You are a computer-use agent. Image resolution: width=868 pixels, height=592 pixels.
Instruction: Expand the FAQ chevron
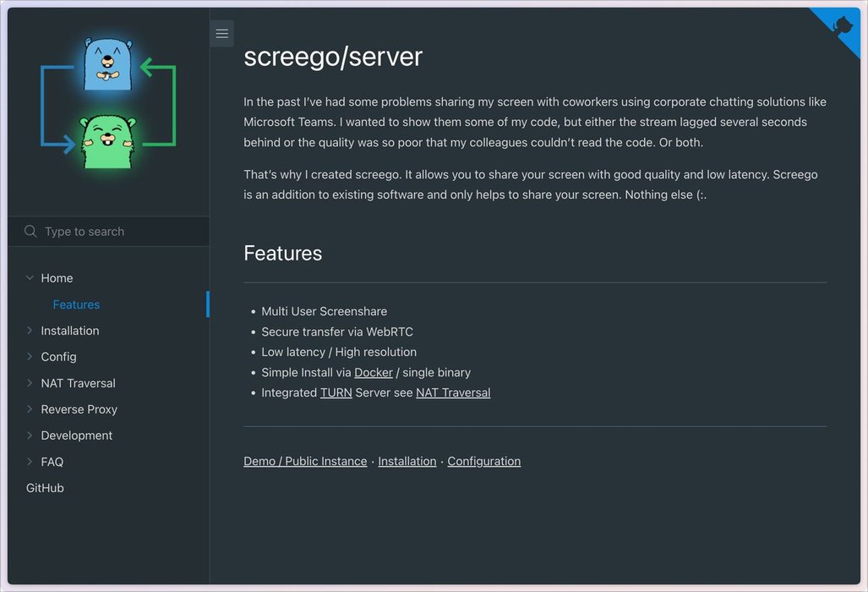point(30,462)
